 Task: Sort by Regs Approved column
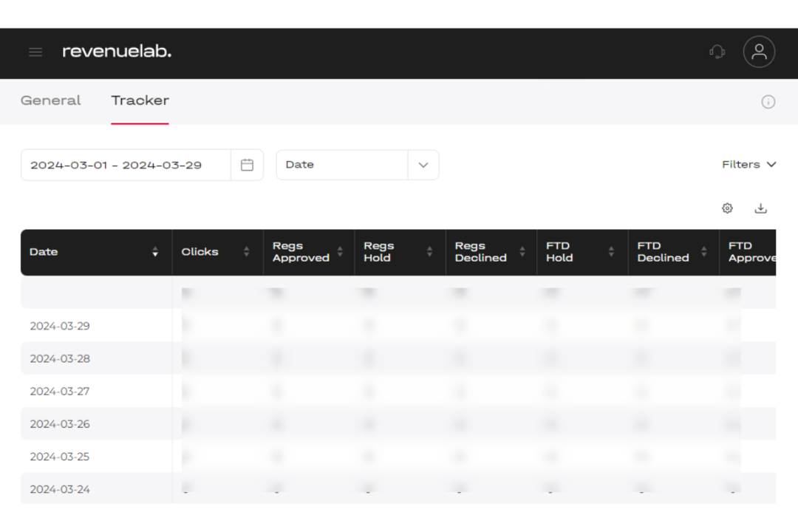tap(340, 252)
